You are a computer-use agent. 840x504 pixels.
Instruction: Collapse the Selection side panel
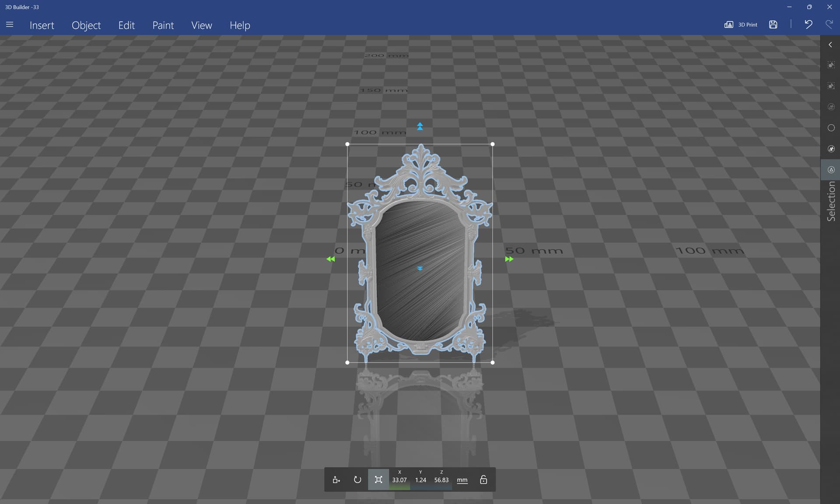pos(830,45)
